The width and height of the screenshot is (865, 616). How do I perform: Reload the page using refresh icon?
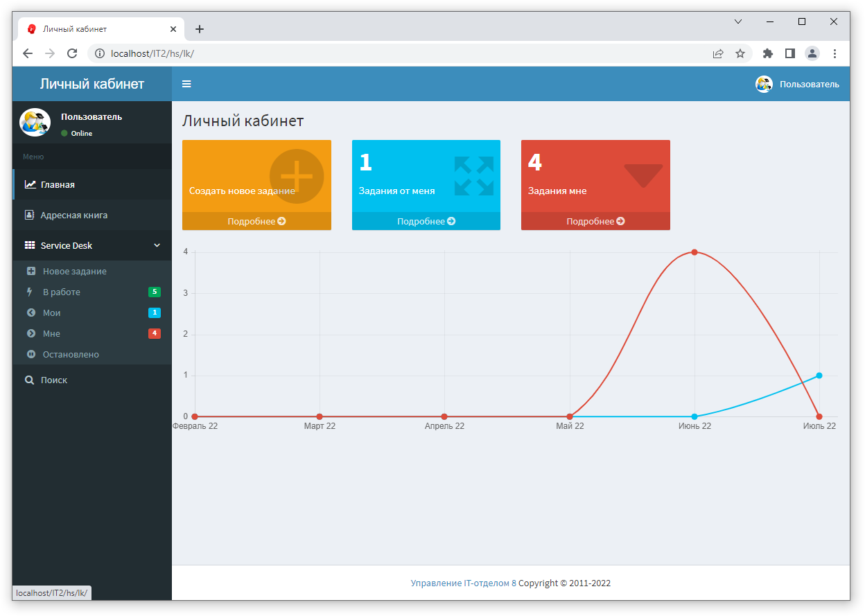72,53
